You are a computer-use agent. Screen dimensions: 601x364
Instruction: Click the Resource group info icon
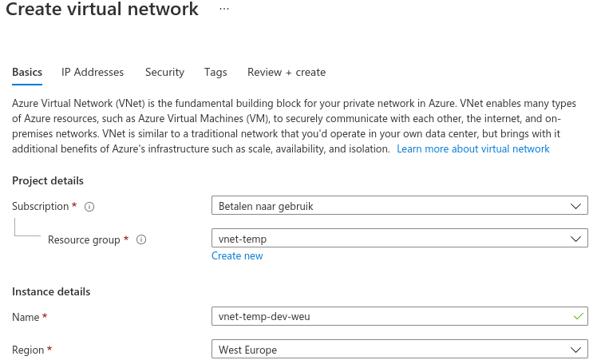(x=141, y=239)
